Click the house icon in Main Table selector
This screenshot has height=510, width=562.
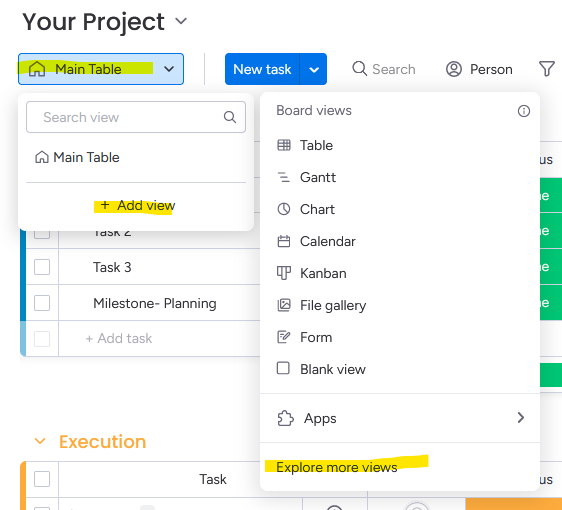click(37, 69)
